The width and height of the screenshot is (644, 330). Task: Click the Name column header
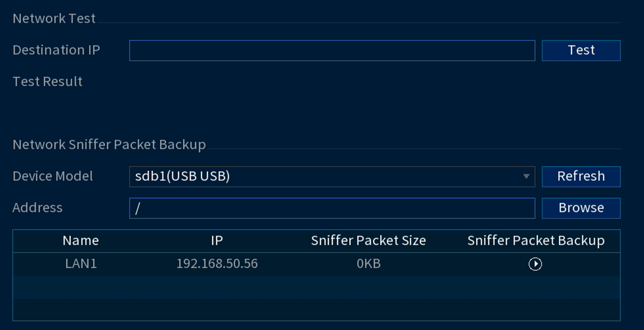80,241
